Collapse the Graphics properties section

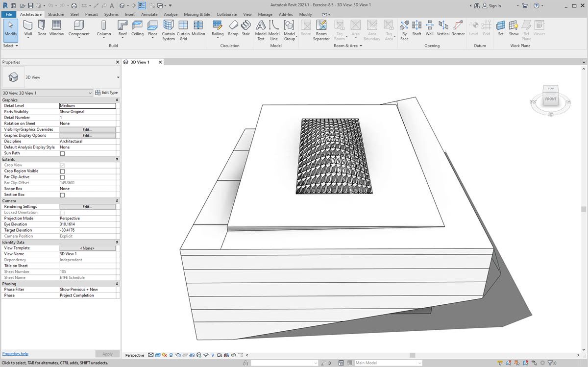click(x=117, y=100)
